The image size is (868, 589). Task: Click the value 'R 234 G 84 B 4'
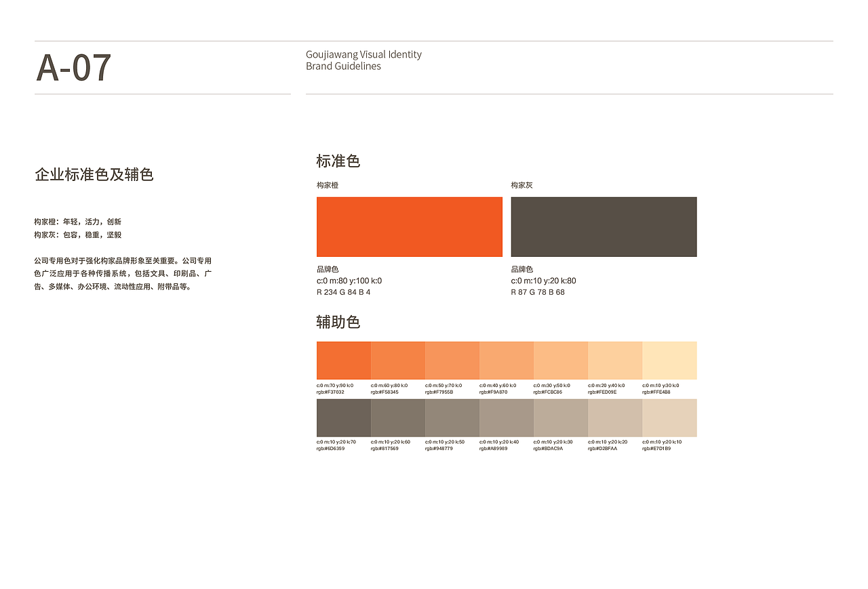point(344,292)
